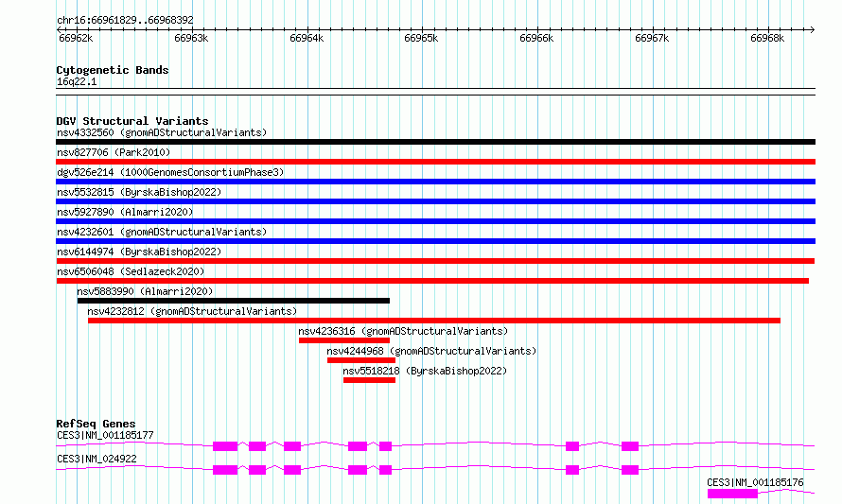Select nsv4236316 (gnomADStructuralVariants) label
This screenshot has height=504, width=842.
point(403,331)
